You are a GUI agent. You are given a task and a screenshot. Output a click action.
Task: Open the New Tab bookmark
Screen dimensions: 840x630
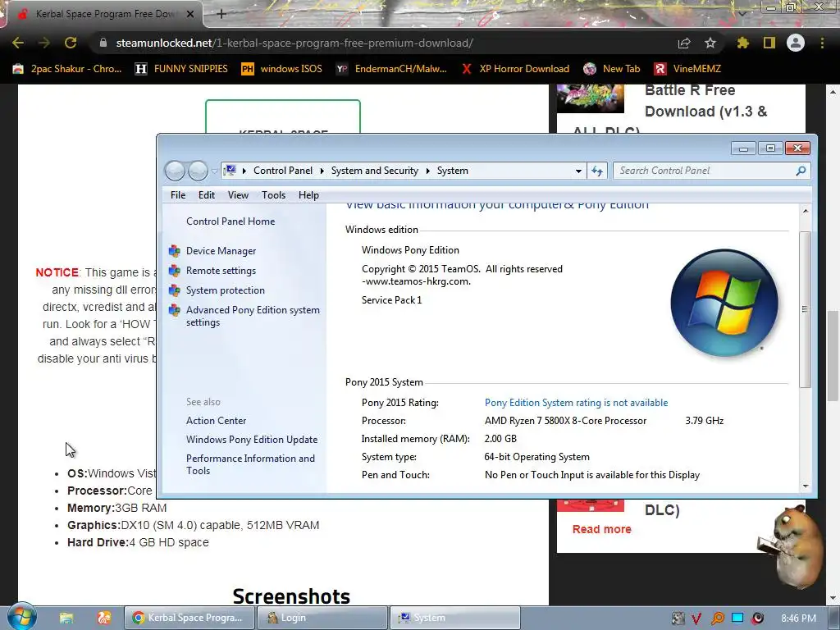tap(612, 69)
